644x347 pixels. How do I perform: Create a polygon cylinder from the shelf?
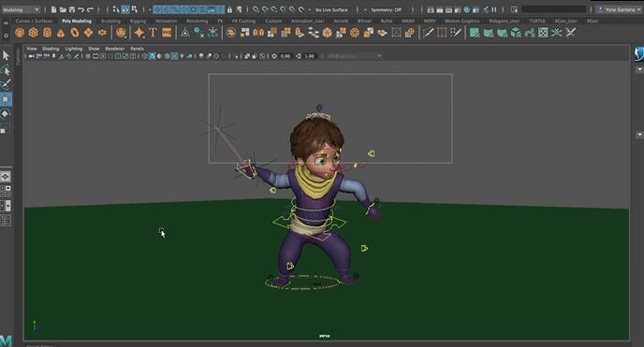(47, 33)
